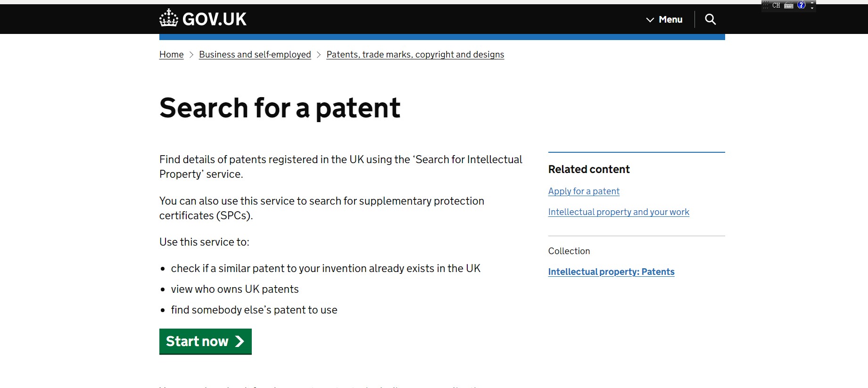Open Patents, trade marks, copyright breadcrumb
Screen dimensions: 868x388
click(415, 55)
